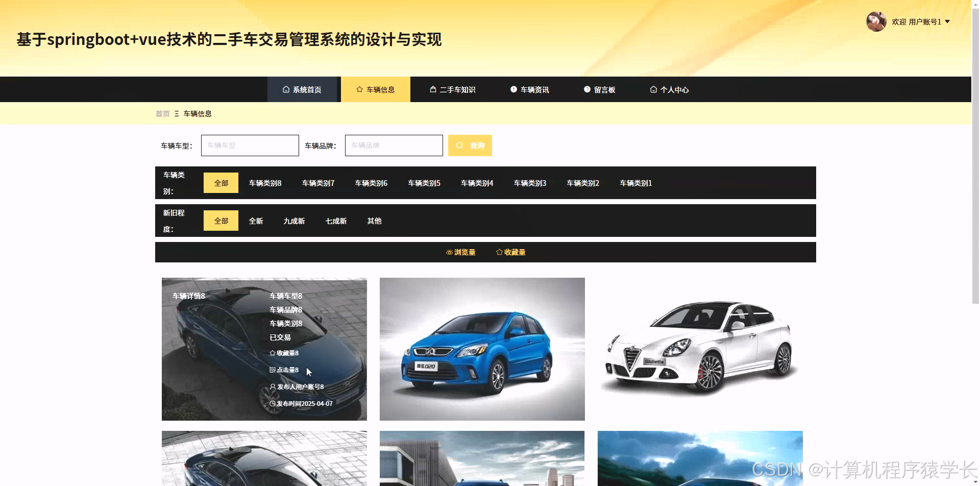Screen dimensions: 980x486
Task: Click the info icon on 车辆资讯 tab
Action: point(513,89)
